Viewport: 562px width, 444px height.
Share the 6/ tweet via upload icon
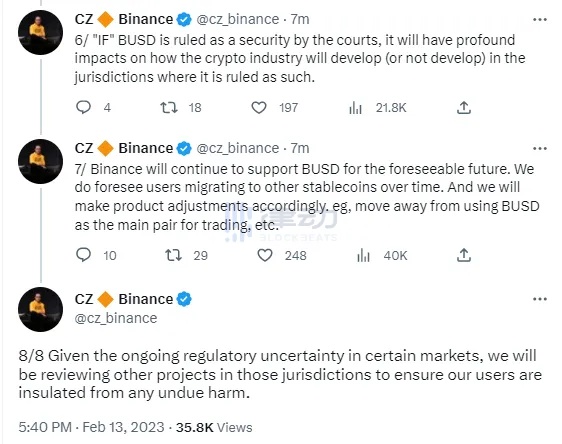463,108
